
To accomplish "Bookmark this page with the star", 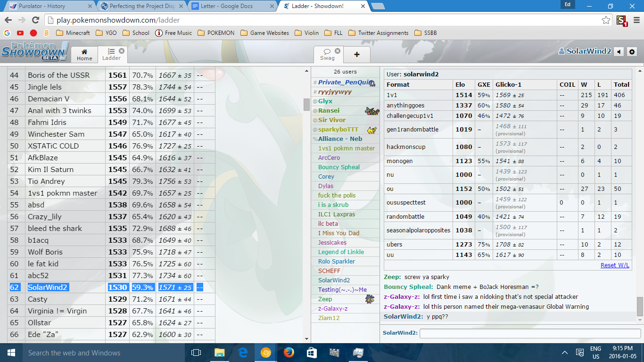I will pos(606,20).
